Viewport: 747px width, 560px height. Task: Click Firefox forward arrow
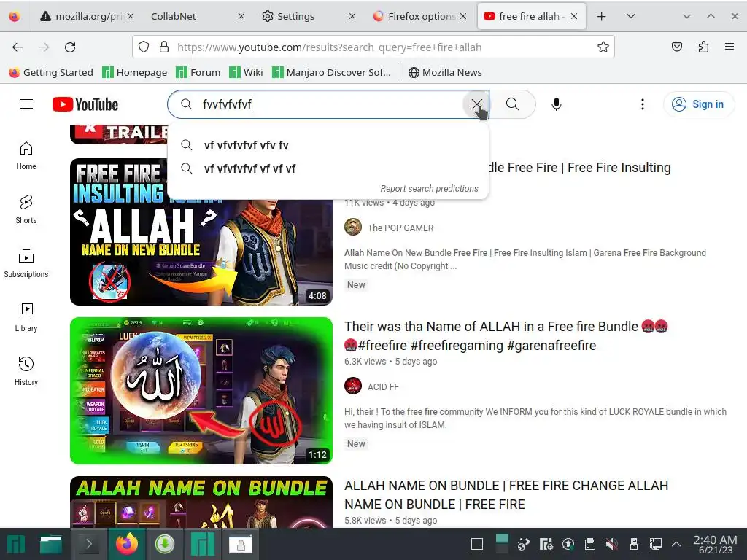tap(44, 47)
